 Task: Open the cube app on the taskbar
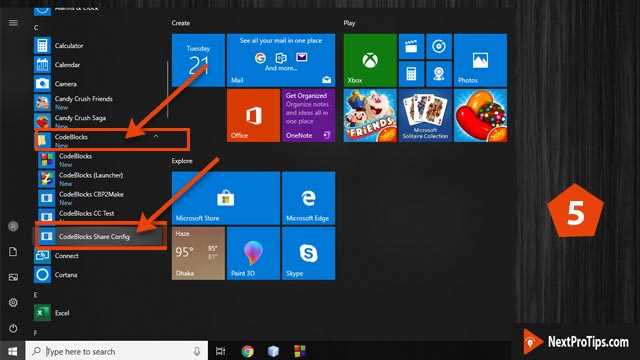coord(273,351)
